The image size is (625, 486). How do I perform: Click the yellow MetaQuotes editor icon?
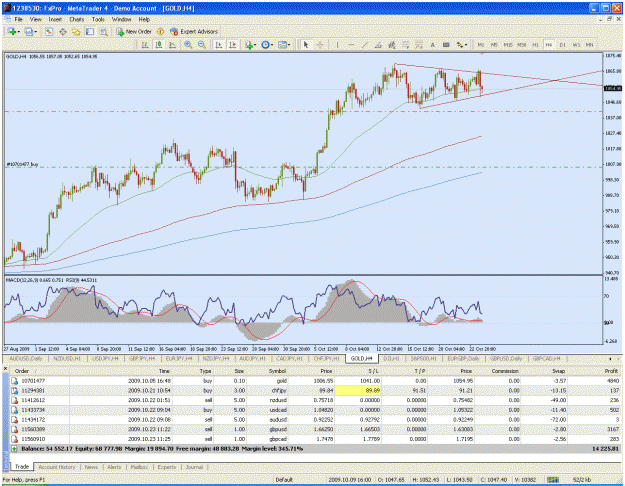(x=161, y=31)
